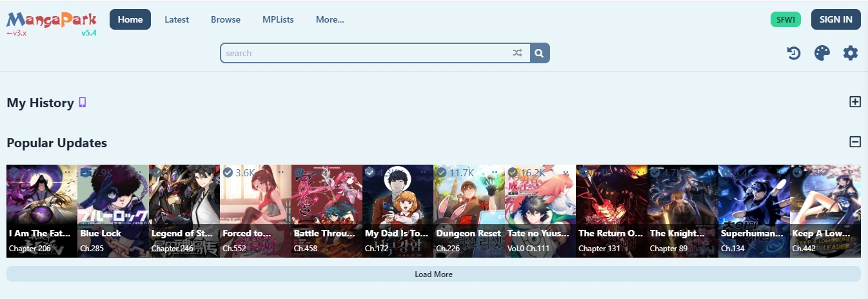Open the More... navigation dropdown

[x=330, y=19]
